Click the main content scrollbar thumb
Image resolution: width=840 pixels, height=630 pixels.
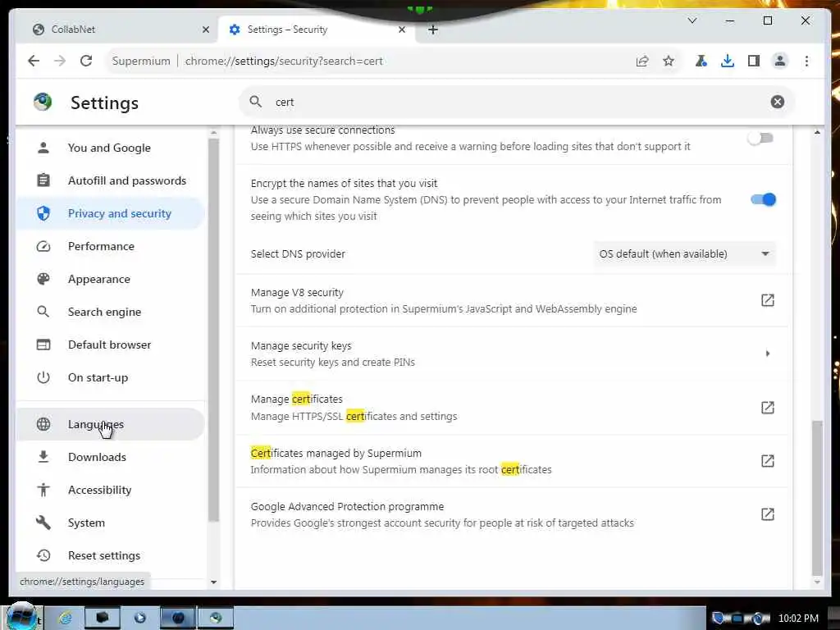point(817,497)
